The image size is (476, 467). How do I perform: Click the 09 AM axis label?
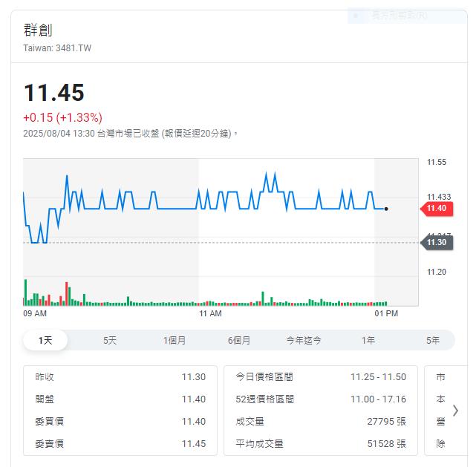tap(35, 313)
